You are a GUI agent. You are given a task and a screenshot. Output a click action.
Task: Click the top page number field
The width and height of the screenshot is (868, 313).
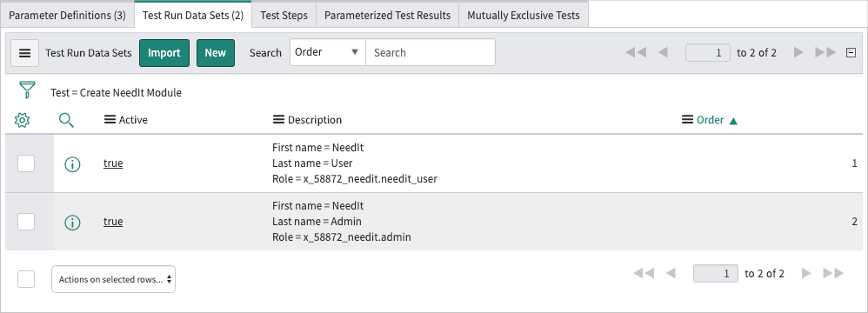(707, 52)
